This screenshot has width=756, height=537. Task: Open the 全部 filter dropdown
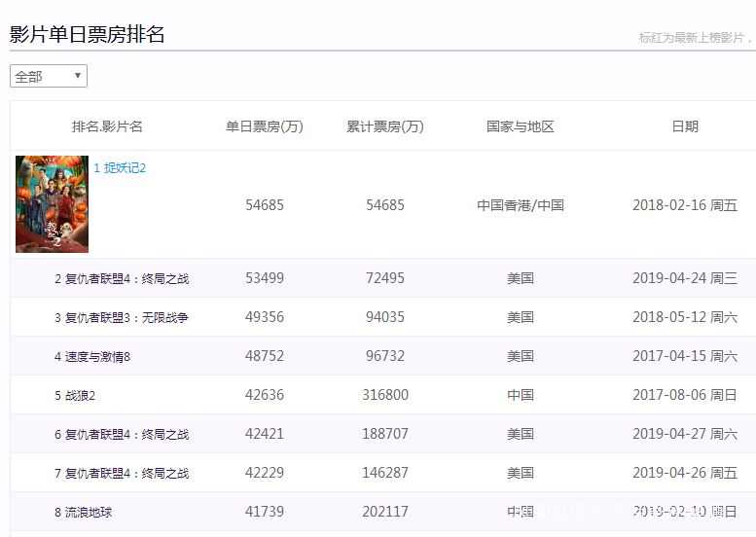pyautogui.click(x=49, y=76)
